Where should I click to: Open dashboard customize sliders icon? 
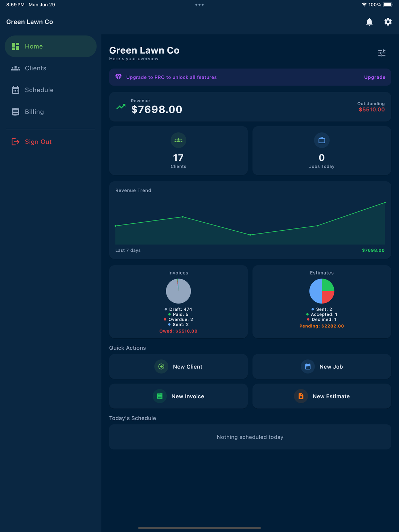pyautogui.click(x=382, y=53)
